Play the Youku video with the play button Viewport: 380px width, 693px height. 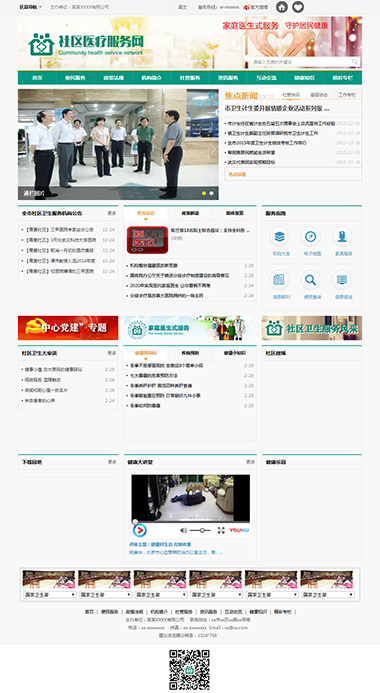[x=140, y=530]
